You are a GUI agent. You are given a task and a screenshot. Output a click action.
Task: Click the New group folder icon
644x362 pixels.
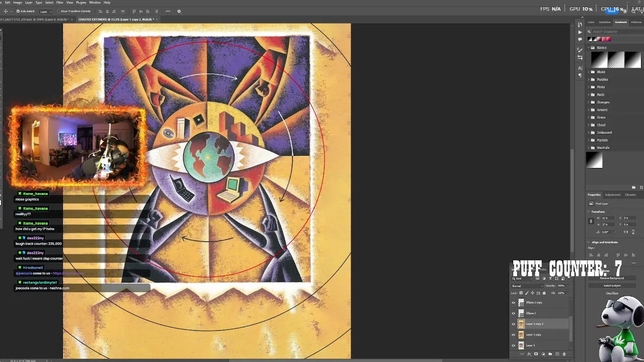550,354
